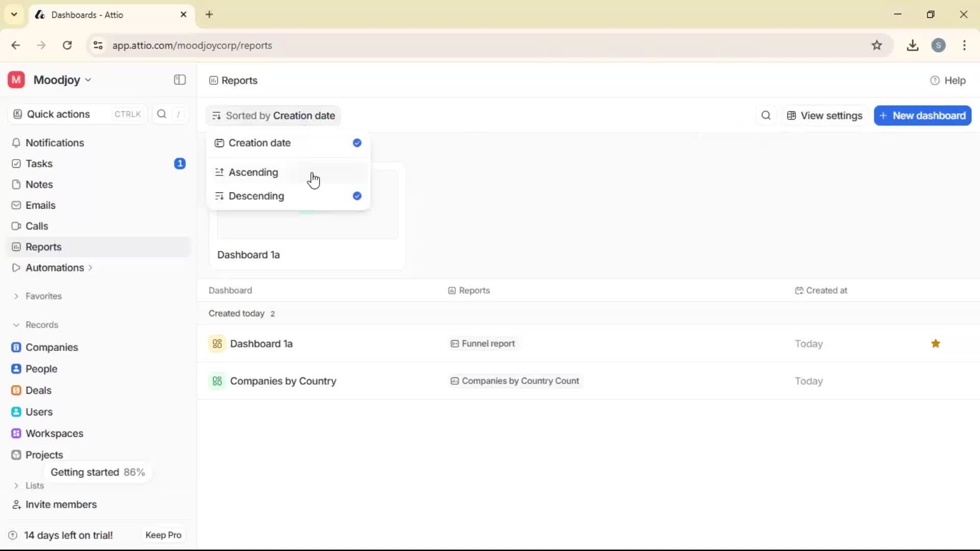This screenshot has height=551, width=980.
Task: Open the People record list
Action: pos(41,369)
